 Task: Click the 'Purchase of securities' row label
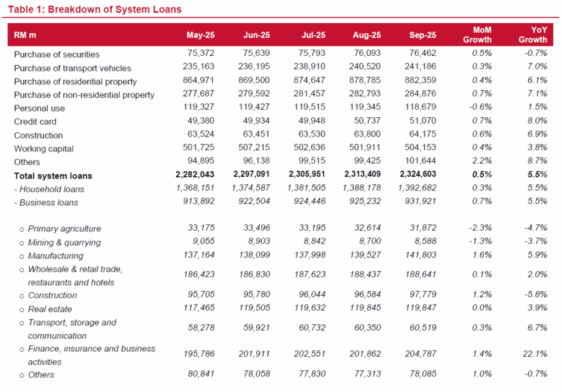click(56, 55)
